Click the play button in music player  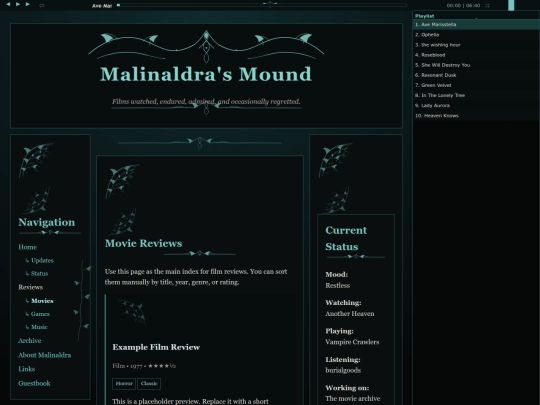(x=18, y=4)
